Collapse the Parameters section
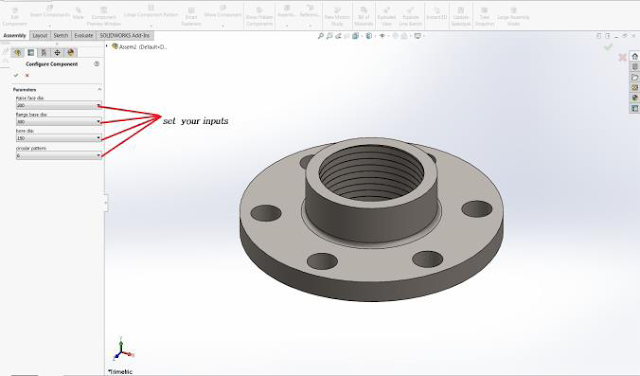Viewport: 640px width, 376px height. point(99,89)
